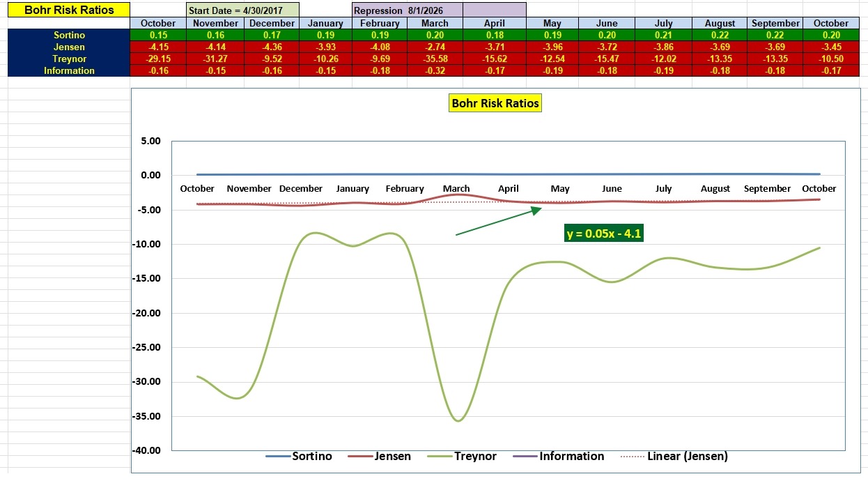Select Information value -0.17 in last October column
868x481 pixels.
[x=831, y=70]
